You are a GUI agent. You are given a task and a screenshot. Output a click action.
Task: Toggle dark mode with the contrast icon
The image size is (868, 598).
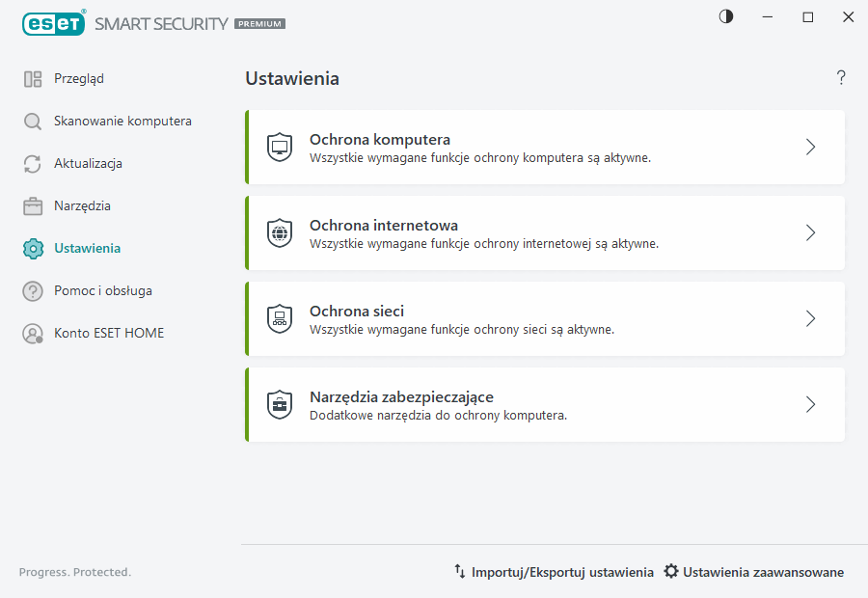[x=725, y=16]
